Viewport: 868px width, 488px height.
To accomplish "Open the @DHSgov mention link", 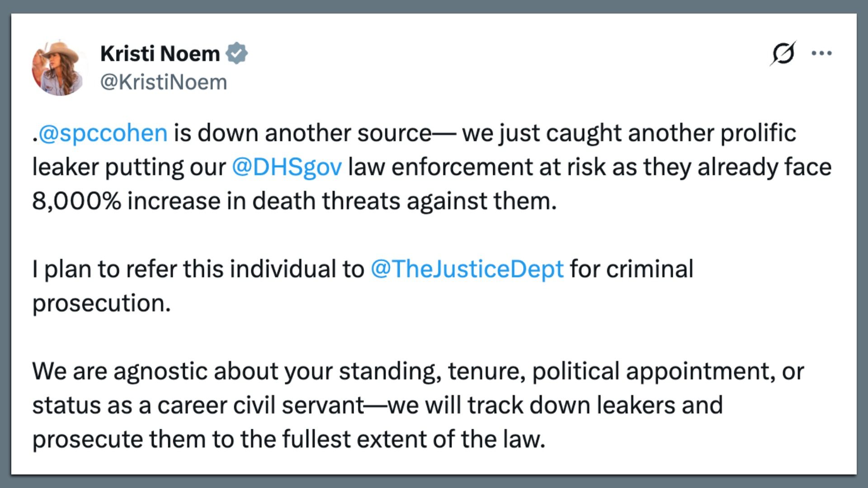I will pyautogui.click(x=287, y=167).
